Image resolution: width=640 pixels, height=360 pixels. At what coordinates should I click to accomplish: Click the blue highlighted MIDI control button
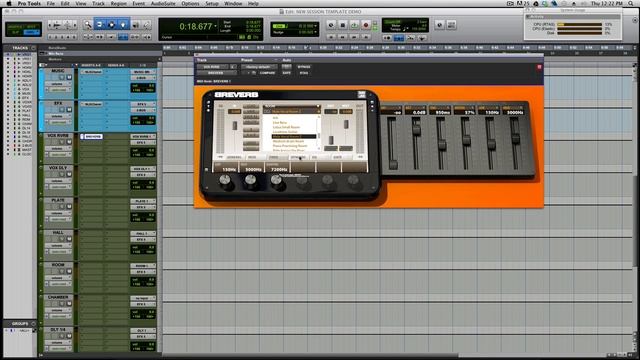(x=399, y=38)
